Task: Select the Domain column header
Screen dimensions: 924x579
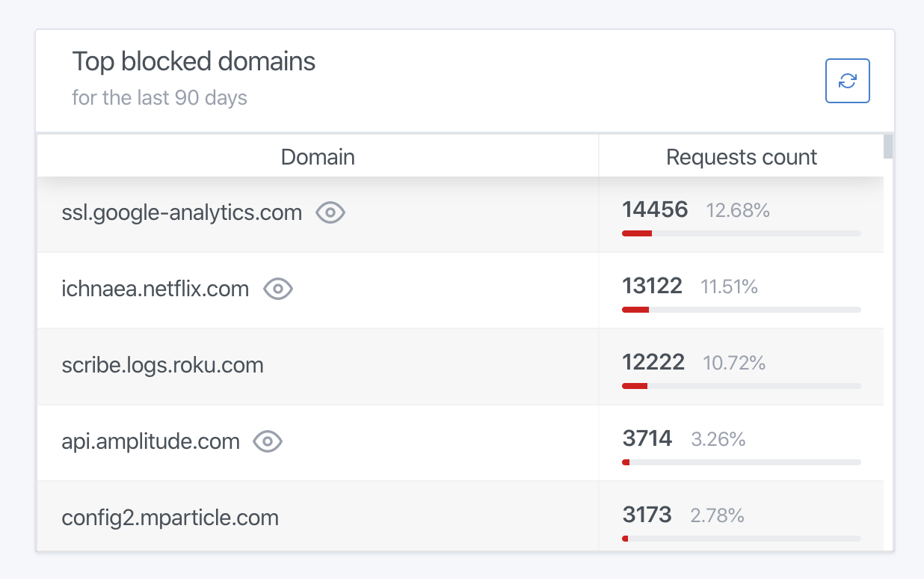Action: pos(317,157)
